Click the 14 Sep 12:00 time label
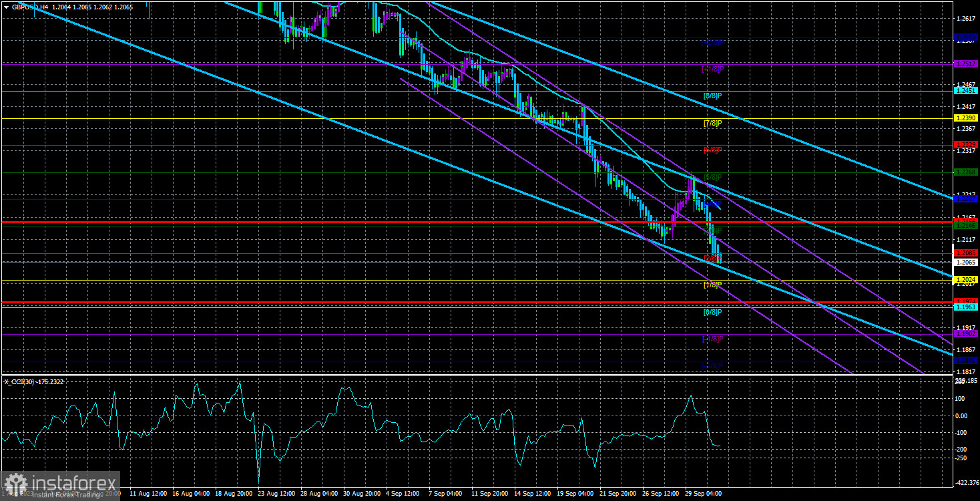 pos(534,494)
